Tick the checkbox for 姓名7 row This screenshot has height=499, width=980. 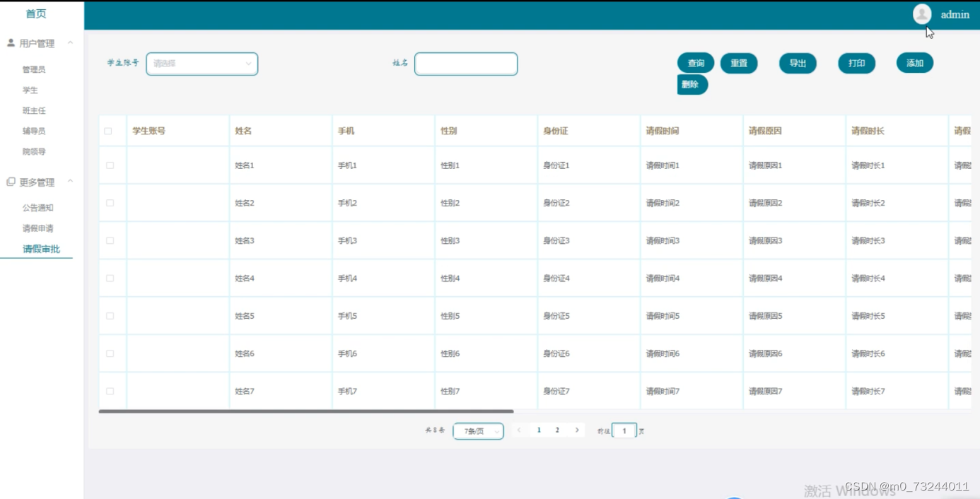tap(110, 391)
